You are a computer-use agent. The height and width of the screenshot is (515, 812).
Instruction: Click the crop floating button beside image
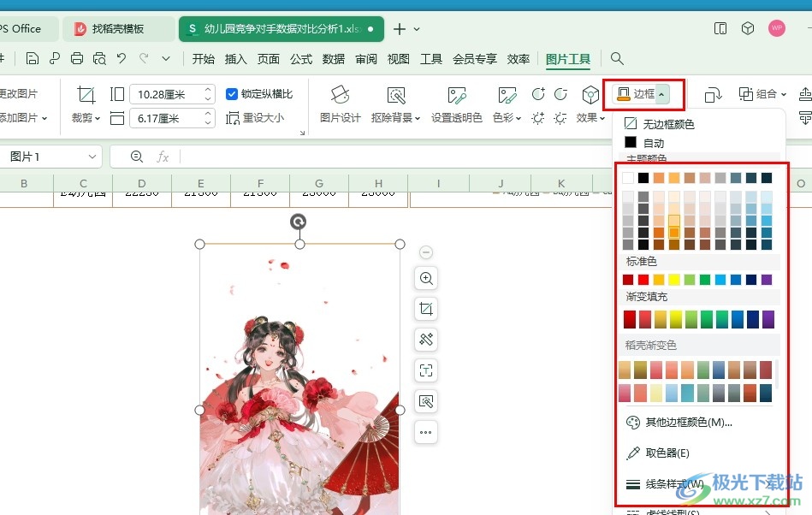point(425,309)
